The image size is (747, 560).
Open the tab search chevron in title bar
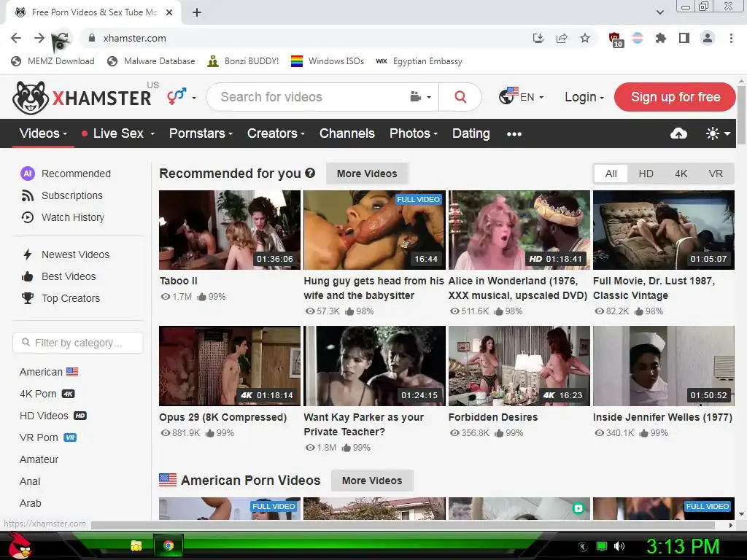pyautogui.click(x=660, y=12)
